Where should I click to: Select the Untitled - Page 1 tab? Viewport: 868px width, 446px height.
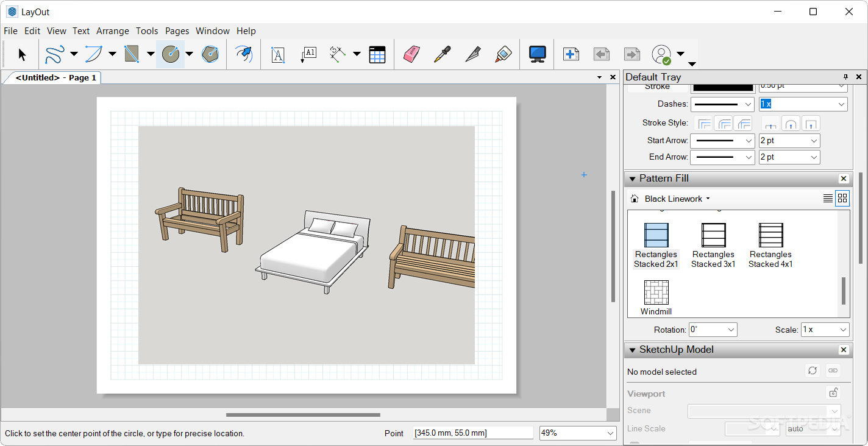(56, 77)
